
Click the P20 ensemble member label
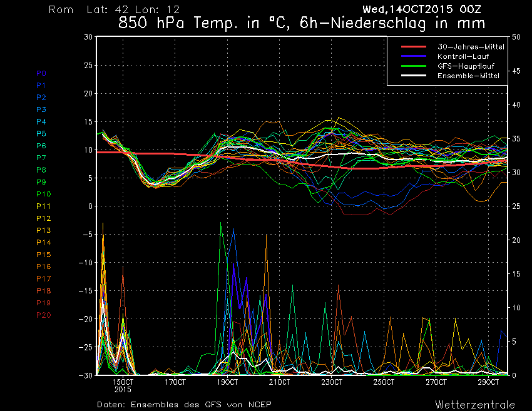44,315
